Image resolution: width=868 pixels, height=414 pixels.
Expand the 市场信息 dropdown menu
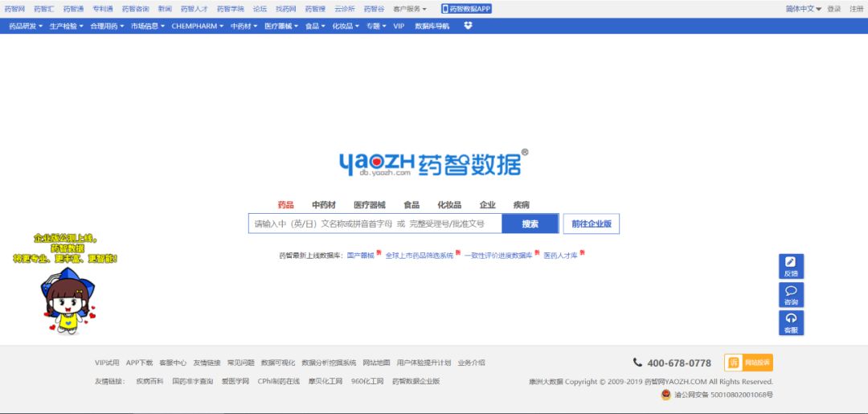point(148,26)
